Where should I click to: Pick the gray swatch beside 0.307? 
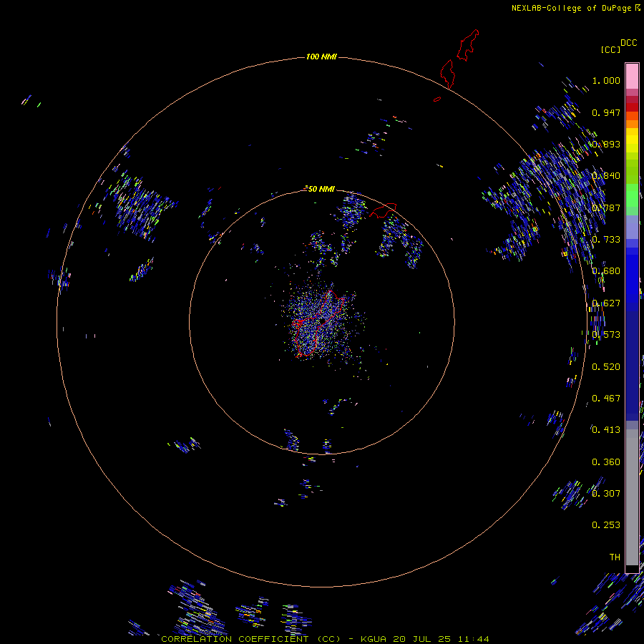click(632, 497)
